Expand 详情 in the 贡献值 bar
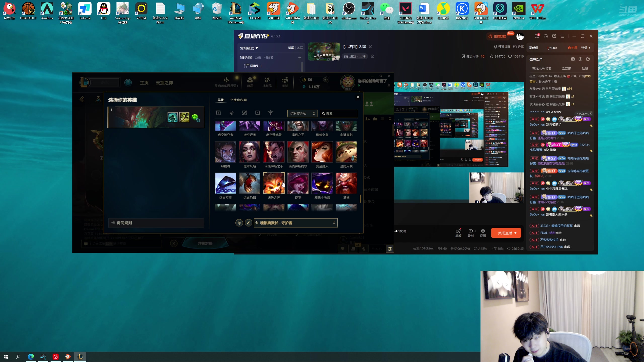This screenshot has width=644, height=362. coord(586,48)
